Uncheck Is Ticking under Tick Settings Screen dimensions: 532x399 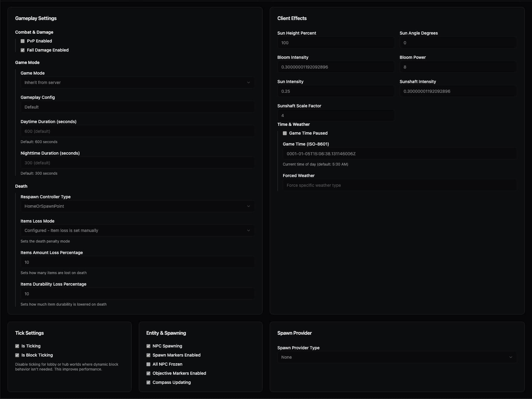(17, 346)
